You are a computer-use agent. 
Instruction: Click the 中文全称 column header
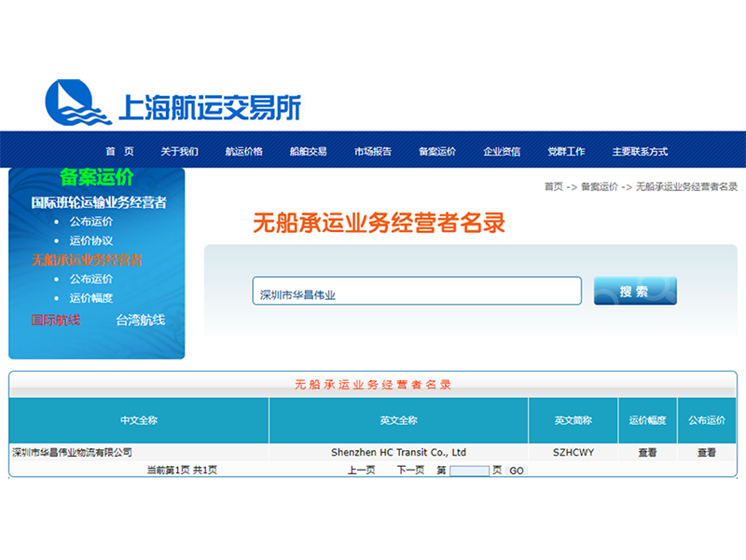[139, 420]
